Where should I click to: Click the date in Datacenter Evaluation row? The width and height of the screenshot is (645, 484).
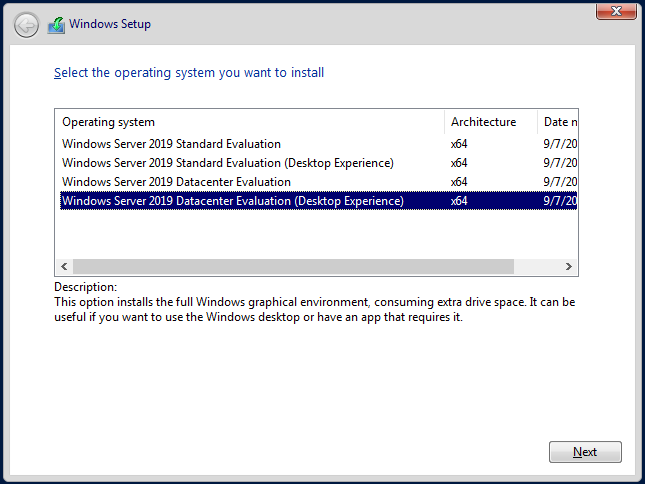560,182
